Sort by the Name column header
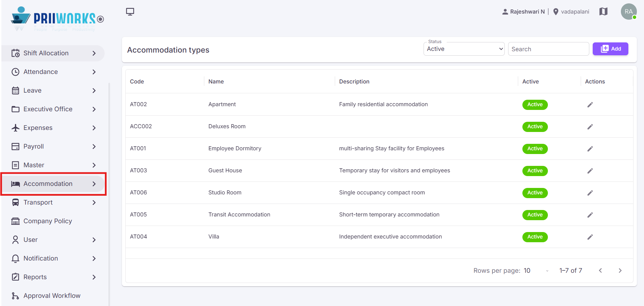 (x=216, y=81)
